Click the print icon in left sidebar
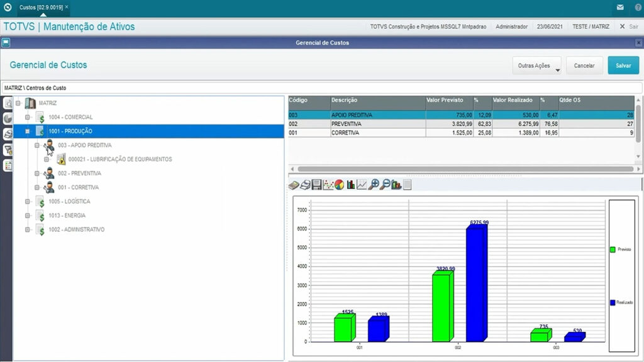The image size is (644, 362). [x=8, y=134]
